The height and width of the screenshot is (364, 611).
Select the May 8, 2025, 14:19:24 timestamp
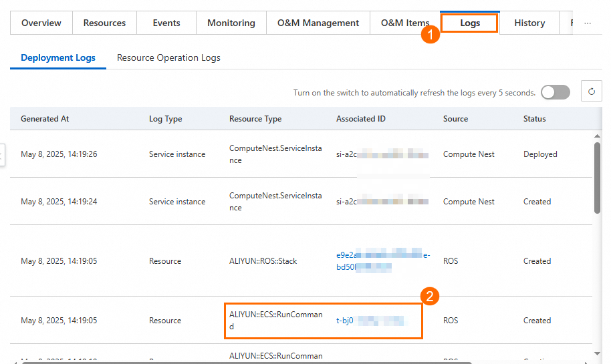pos(59,202)
